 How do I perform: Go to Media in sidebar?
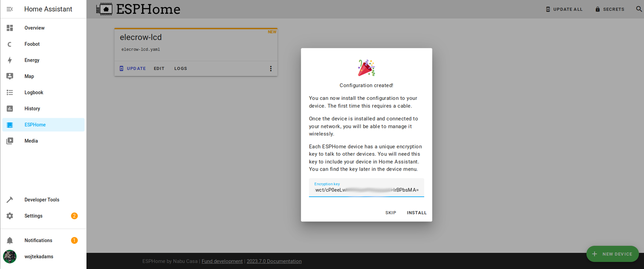point(31,141)
